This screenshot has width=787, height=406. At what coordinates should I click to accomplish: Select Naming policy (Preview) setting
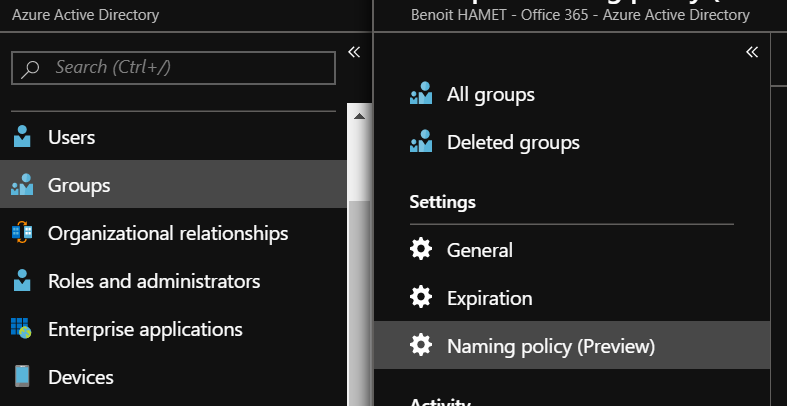[x=550, y=346]
